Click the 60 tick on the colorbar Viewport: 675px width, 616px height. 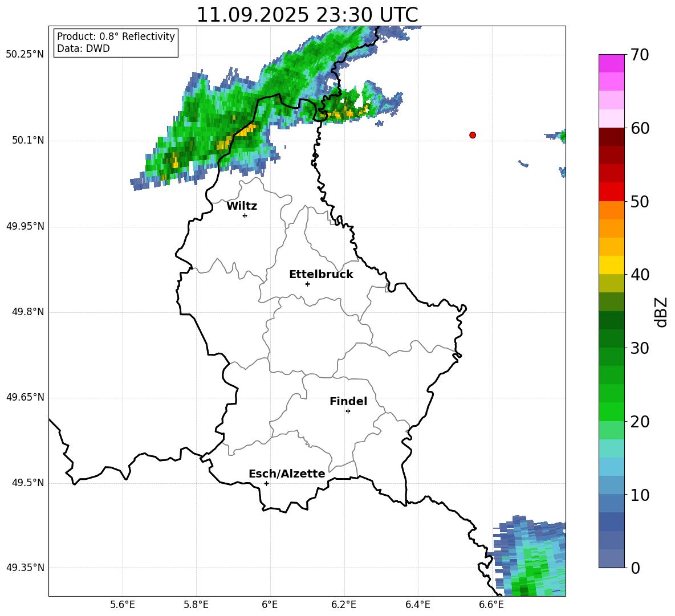coord(639,128)
